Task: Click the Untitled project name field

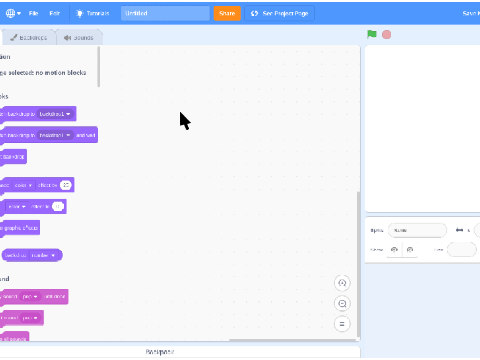Action: click(x=165, y=13)
